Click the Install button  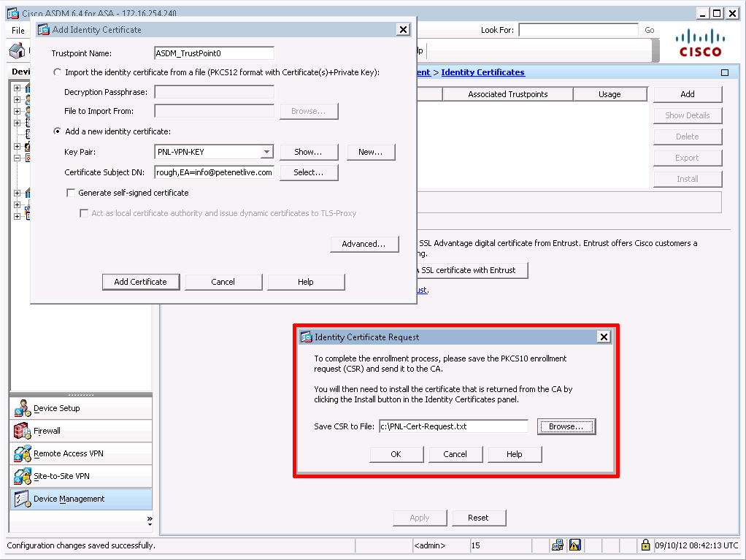coord(688,179)
